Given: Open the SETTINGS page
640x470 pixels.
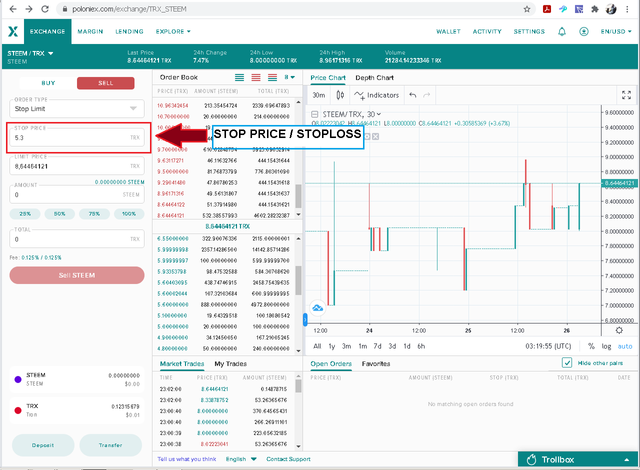Looking at the screenshot, I should click(529, 31).
